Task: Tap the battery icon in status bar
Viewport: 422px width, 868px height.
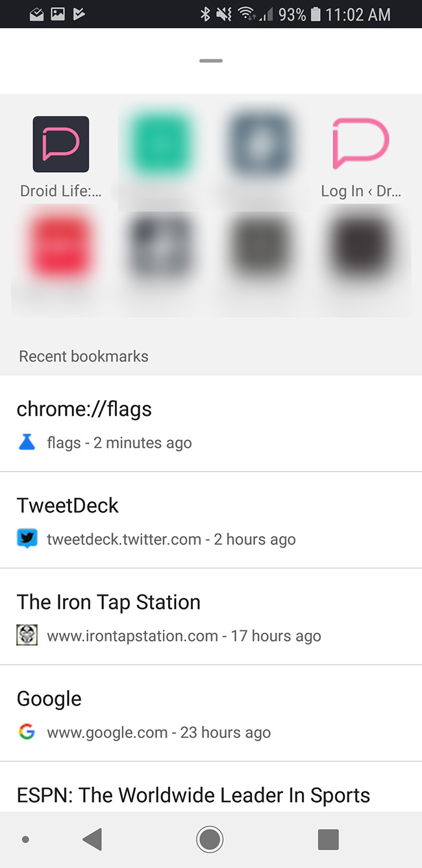Action: 316,14
